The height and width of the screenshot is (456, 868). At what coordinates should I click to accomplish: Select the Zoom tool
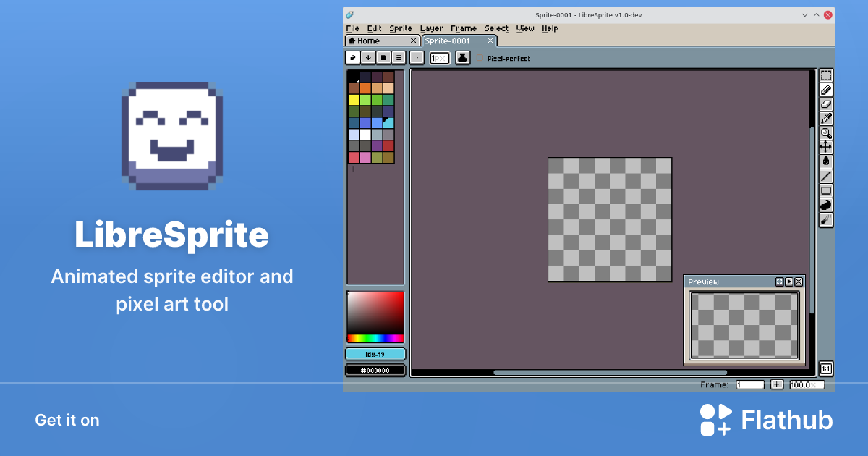point(826,133)
